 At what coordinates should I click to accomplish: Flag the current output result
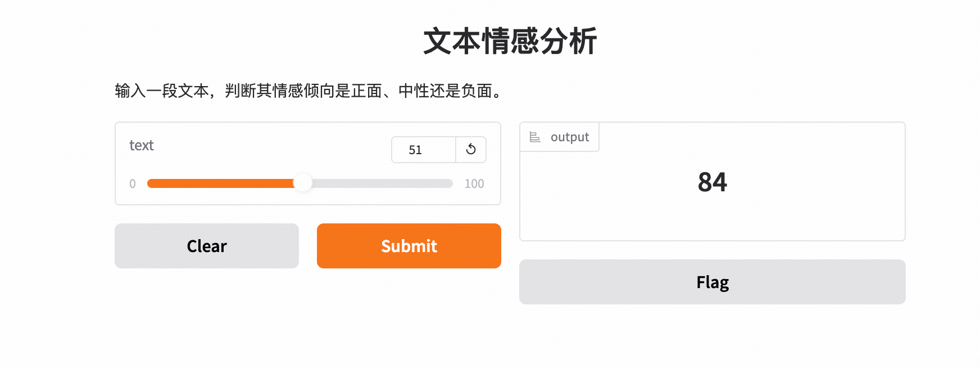pyautogui.click(x=712, y=282)
